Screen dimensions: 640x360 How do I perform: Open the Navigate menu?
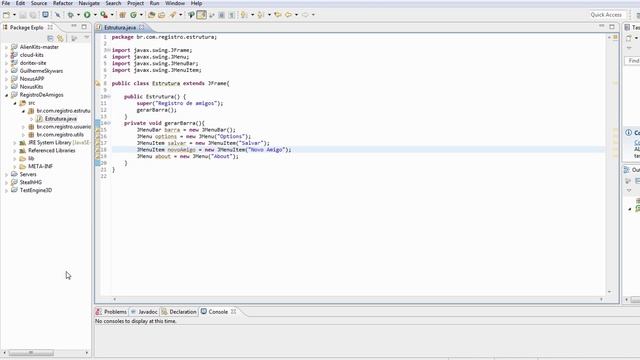[89, 3]
